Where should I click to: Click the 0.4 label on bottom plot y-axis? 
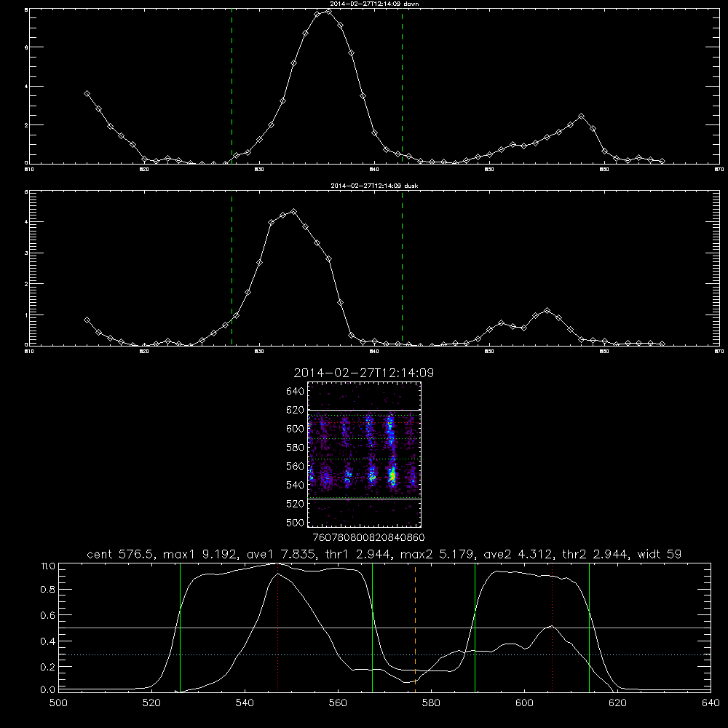click(x=48, y=641)
